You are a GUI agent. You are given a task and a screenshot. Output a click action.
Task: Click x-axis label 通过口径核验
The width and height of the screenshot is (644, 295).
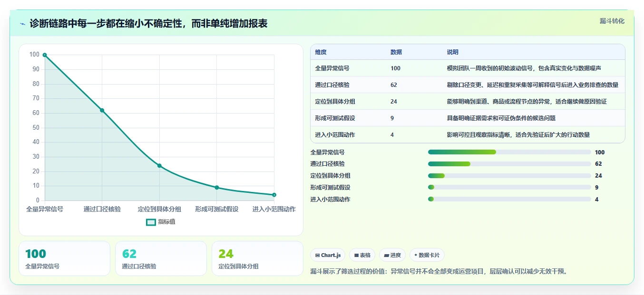click(x=102, y=209)
